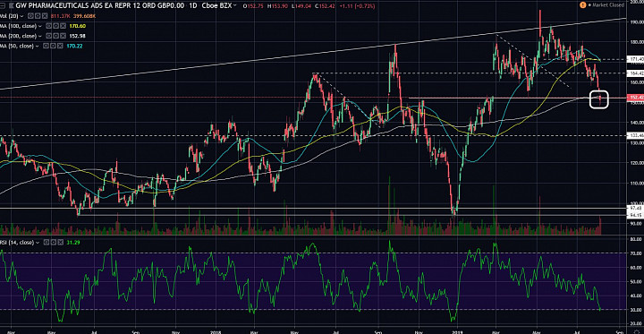
Task: Remove the MA (200, close) indicator
Action: pos(64,36)
